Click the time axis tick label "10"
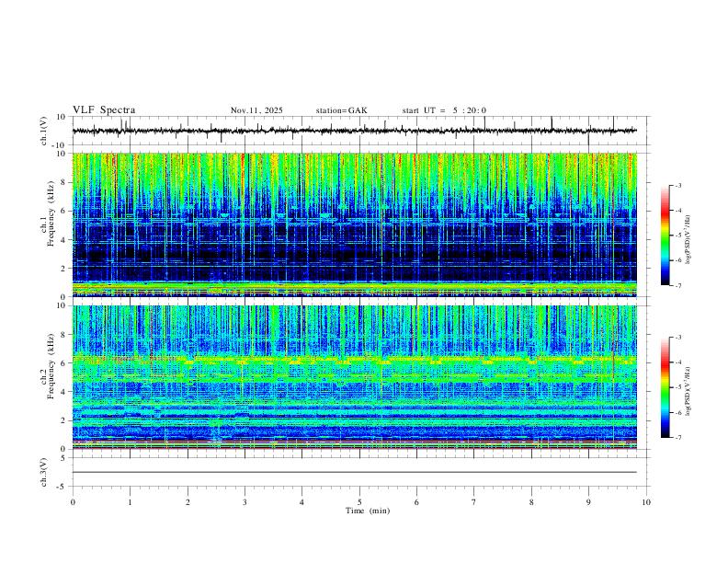The height and width of the screenshot is (563, 728). coord(646,502)
